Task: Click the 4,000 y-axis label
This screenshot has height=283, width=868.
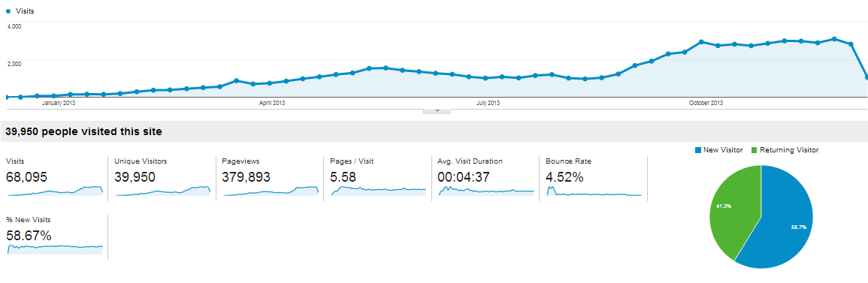Action: 14,26
